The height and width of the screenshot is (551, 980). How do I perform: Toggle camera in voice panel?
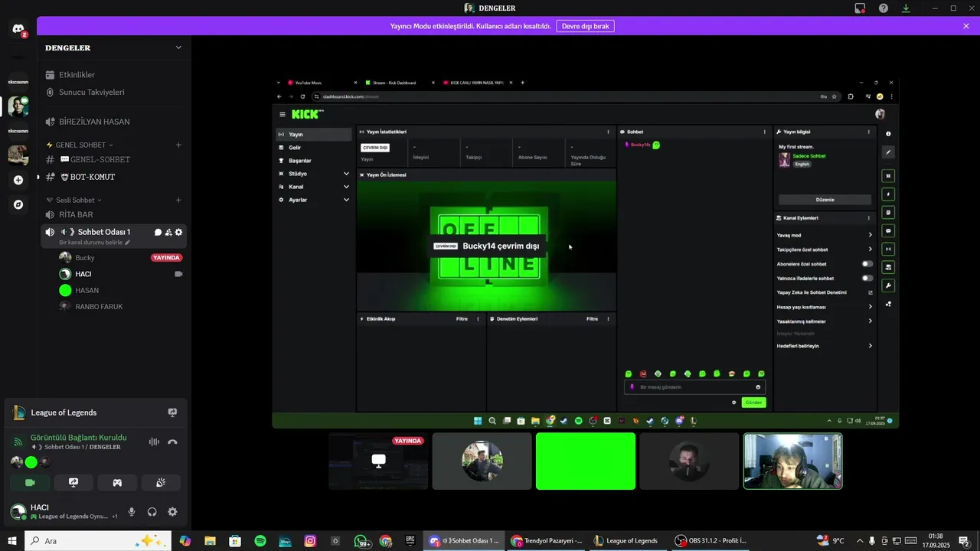click(31, 483)
